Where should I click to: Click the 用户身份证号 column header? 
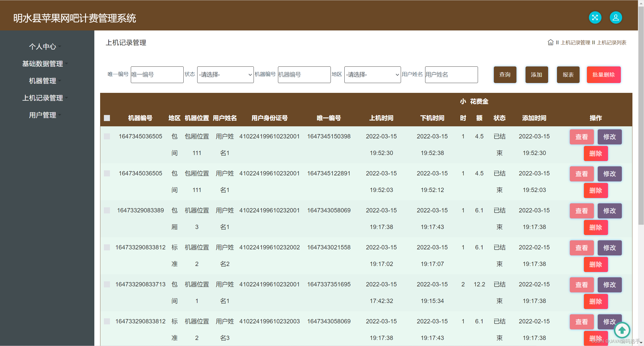coord(269,118)
